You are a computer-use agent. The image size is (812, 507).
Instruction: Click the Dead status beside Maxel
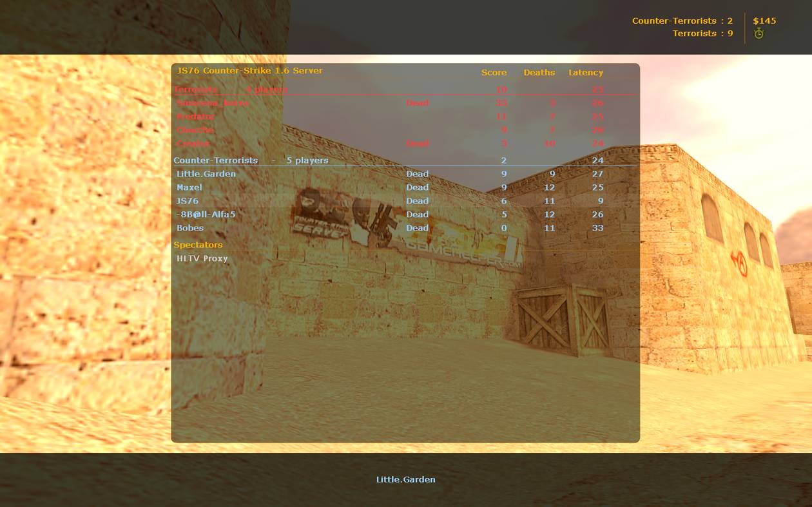(x=418, y=187)
